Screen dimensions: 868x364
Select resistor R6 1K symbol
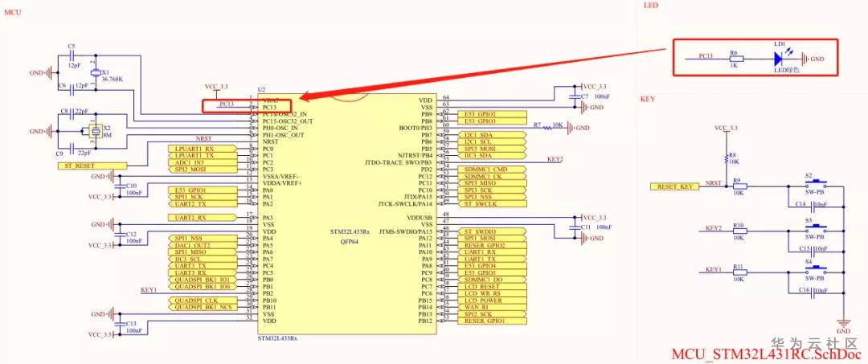pos(735,58)
